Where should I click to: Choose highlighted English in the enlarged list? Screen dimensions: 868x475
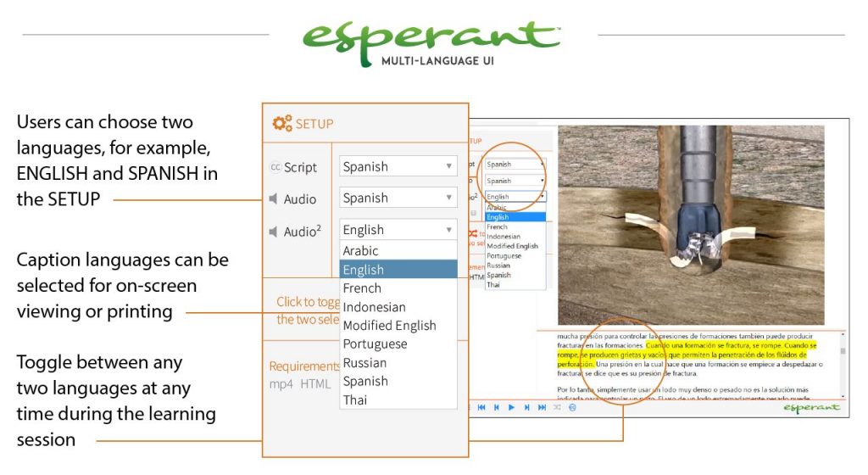click(x=398, y=269)
